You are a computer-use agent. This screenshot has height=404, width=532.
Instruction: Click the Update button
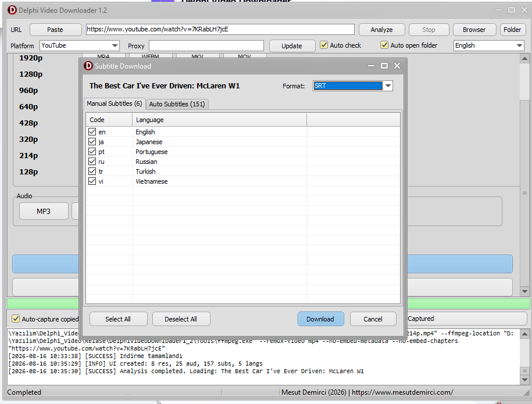pos(292,46)
